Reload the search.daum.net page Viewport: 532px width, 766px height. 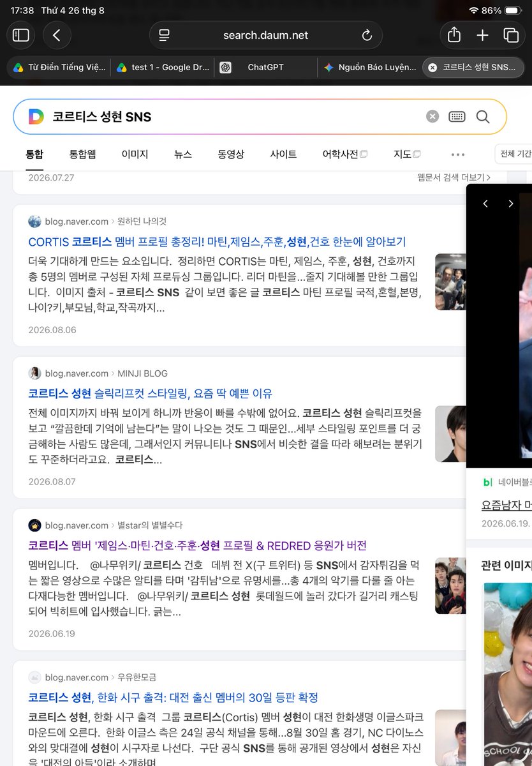(x=367, y=35)
